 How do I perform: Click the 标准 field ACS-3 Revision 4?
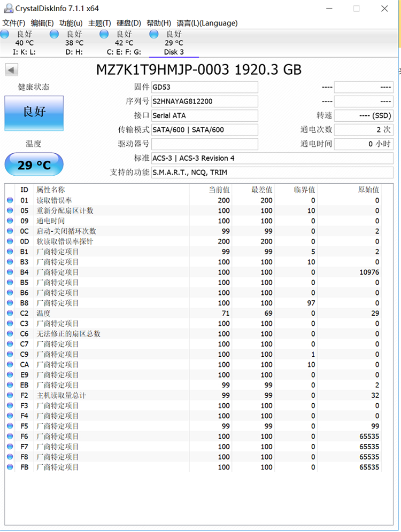tap(272, 159)
